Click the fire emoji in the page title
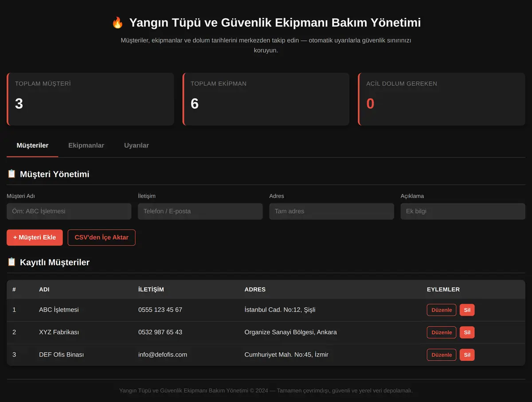This screenshot has width=532, height=402. pos(117,23)
